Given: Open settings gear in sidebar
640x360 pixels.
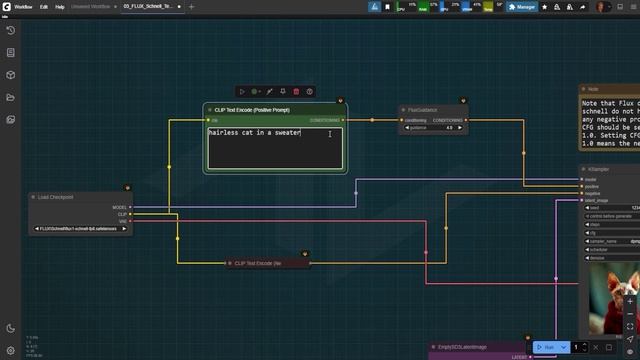Looking at the screenshot, I should click(x=11, y=350).
